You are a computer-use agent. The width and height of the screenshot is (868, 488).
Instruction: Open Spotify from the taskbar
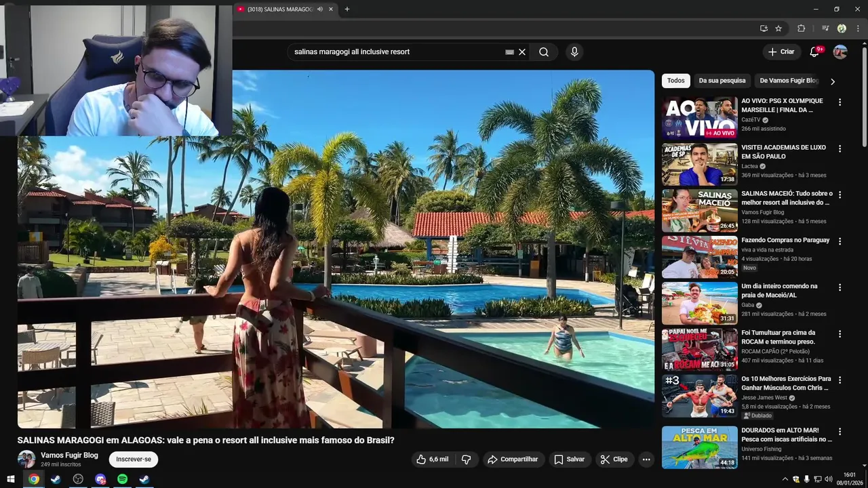click(x=122, y=479)
